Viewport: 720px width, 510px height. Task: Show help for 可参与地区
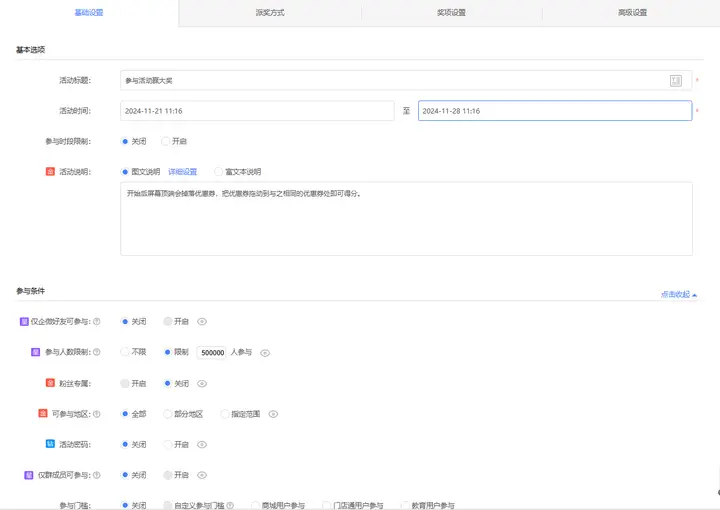click(x=96, y=414)
